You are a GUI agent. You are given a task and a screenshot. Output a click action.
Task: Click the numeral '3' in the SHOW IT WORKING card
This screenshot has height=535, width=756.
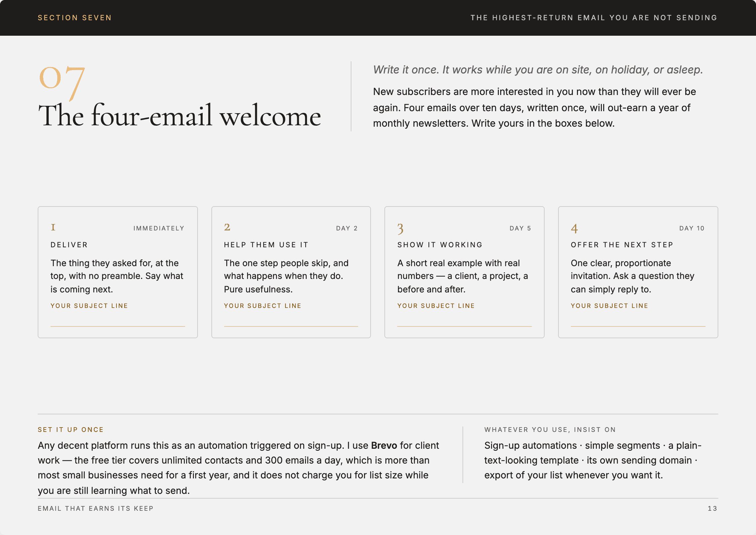click(x=400, y=229)
